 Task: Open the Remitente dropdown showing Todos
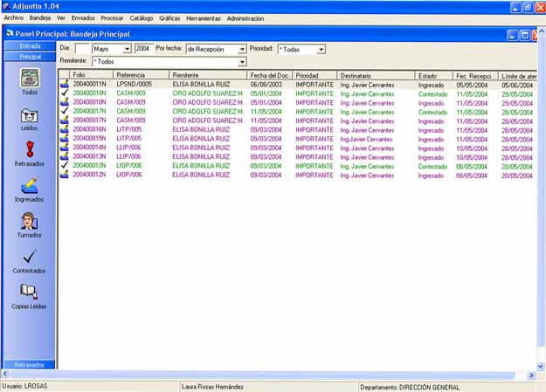[242, 62]
